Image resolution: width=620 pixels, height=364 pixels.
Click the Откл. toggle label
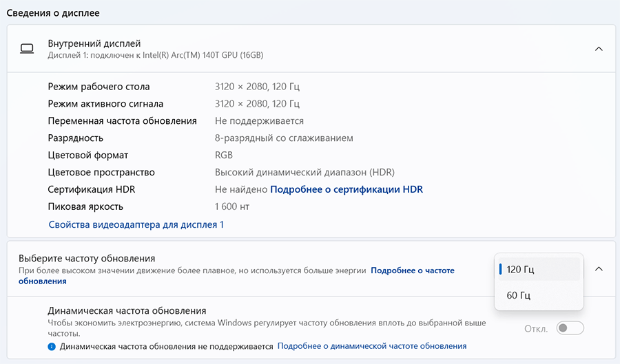536,328
